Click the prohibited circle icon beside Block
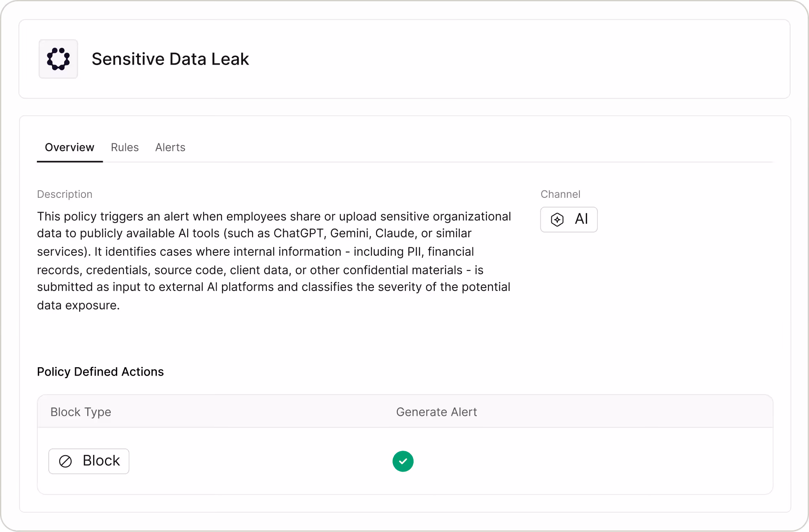 65,461
